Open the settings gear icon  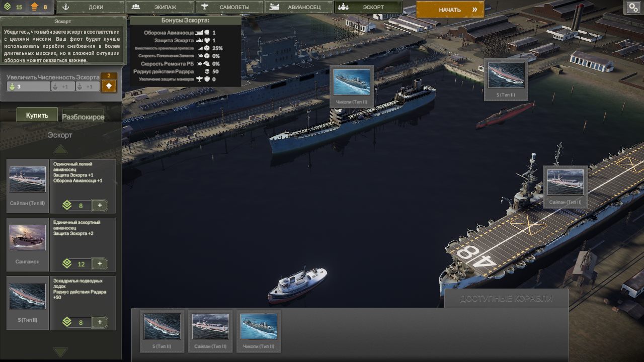[633, 7]
